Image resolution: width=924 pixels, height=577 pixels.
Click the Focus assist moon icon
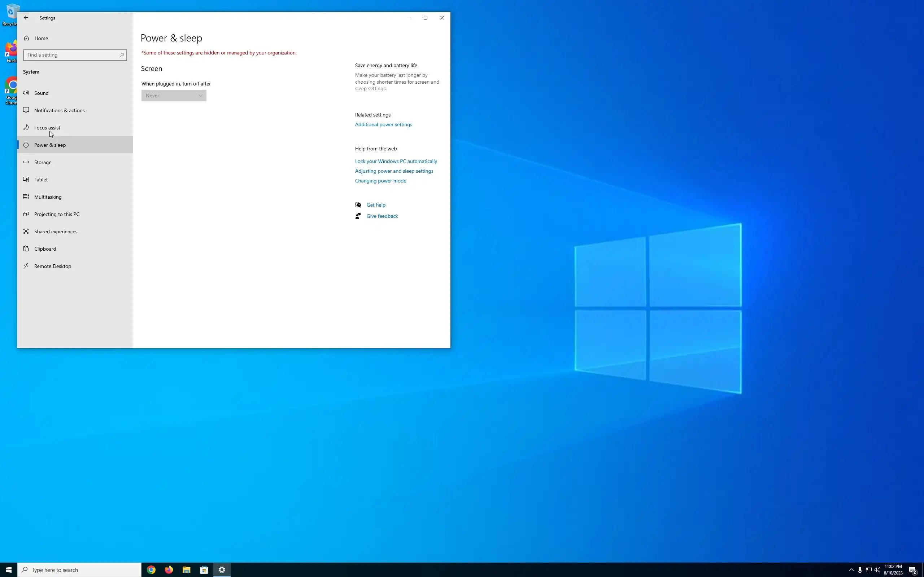[x=26, y=127]
